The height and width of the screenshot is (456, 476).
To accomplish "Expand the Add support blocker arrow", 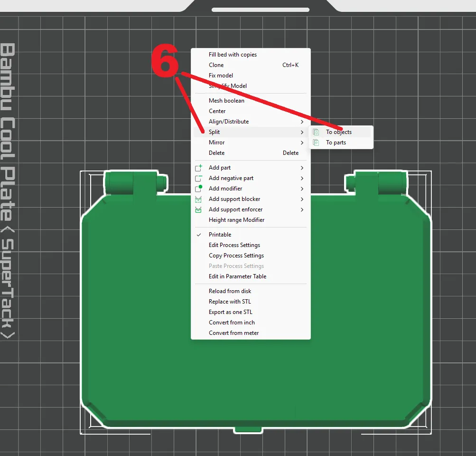I will 302,199.
